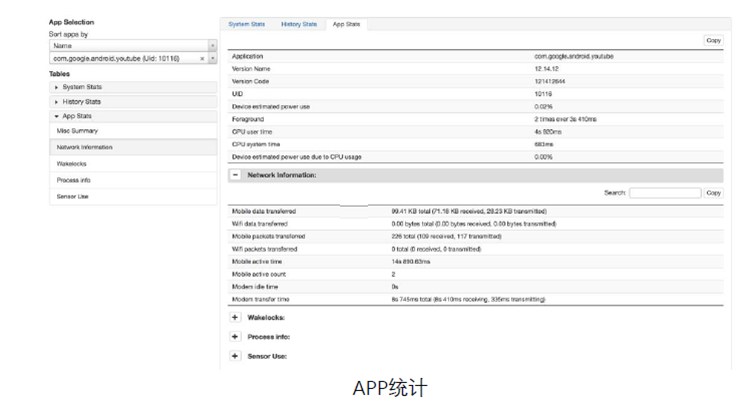
Task: Select Process info in sidebar list
Action: [x=133, y=180]
